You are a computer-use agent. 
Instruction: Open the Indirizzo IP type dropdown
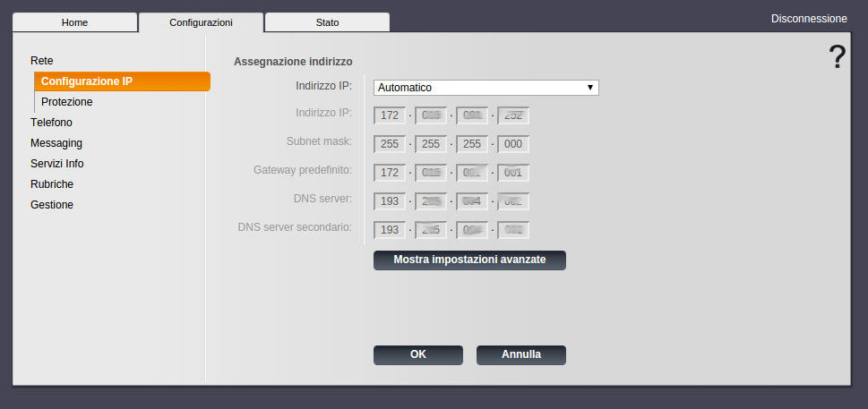pyautogui.click(x=486, y=88)
